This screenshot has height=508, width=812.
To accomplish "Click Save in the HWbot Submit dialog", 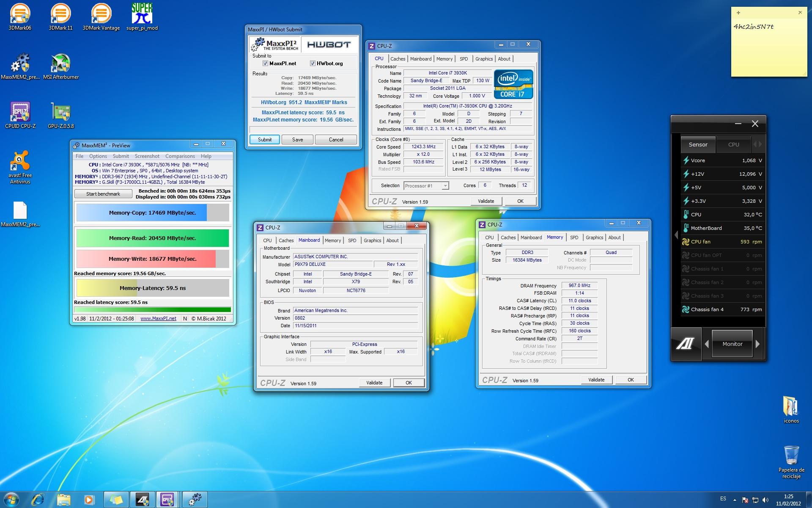I will [x=298, y=140].
